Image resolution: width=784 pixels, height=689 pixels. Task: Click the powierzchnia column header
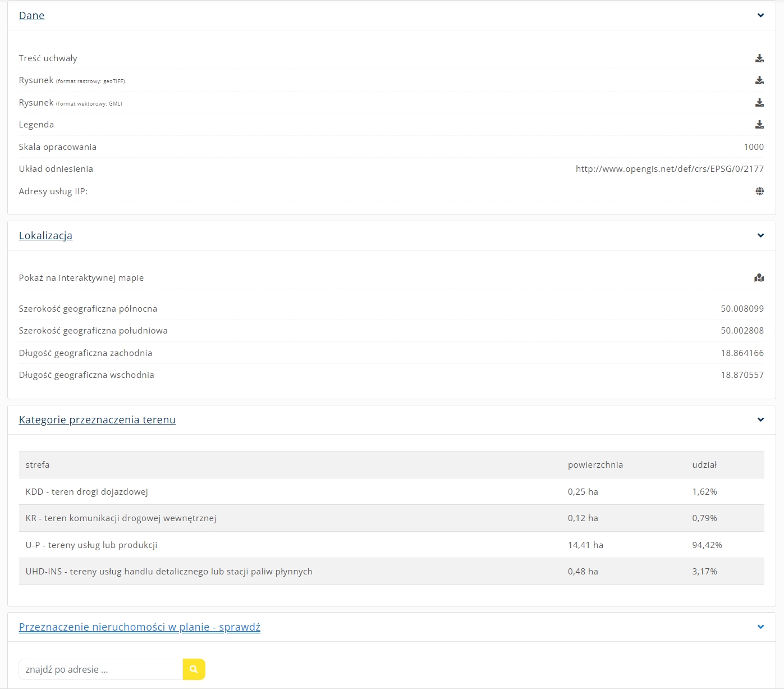[x=595, y=465]
